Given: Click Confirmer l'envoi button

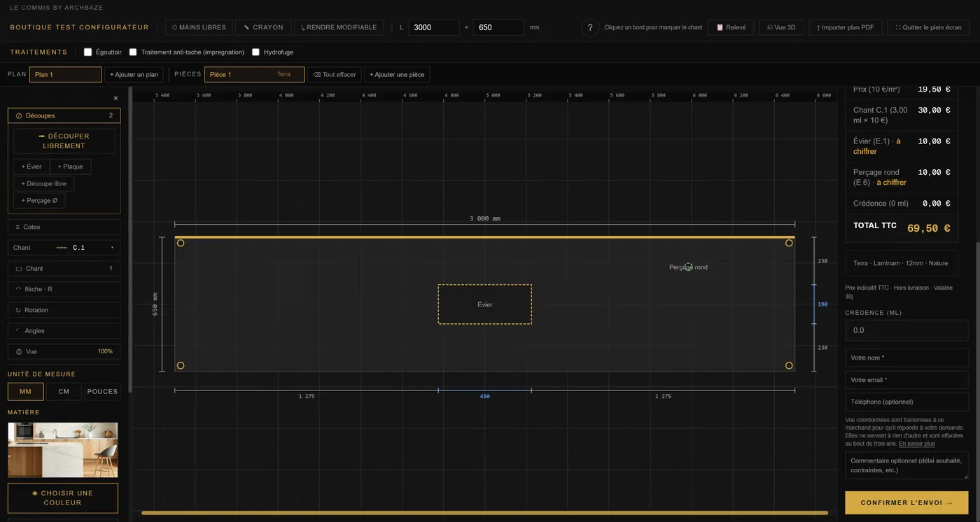Looking at the screenshot, I should click(x=906, y=502).
